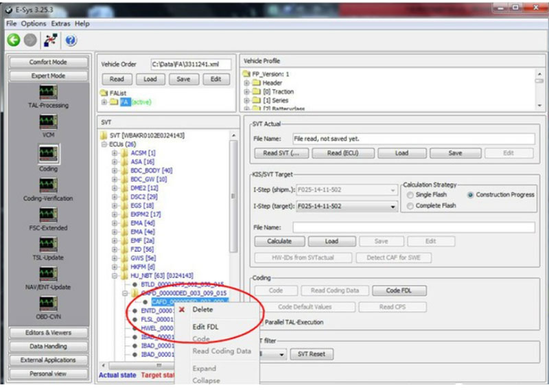Choose Complete Flash calculation strategy

(x=410, y=205)
